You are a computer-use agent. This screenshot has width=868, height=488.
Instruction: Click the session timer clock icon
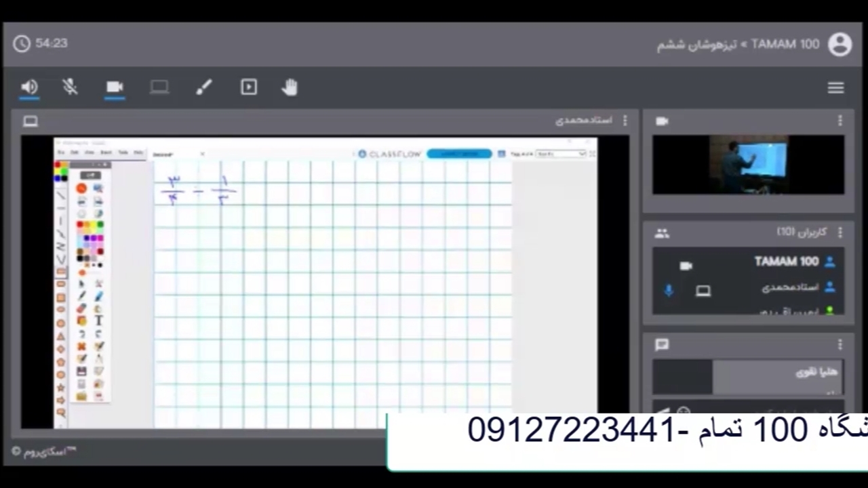(x=22, y=43)
